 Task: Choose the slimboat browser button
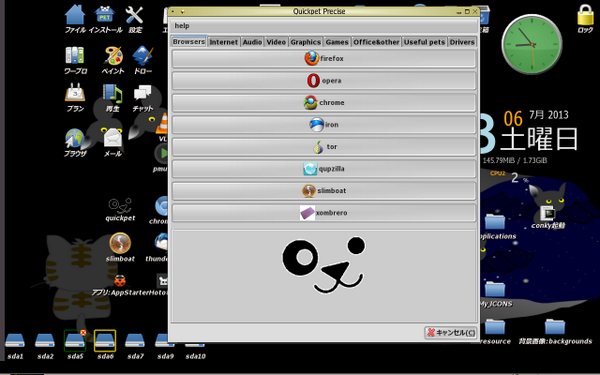coord(324,191)
